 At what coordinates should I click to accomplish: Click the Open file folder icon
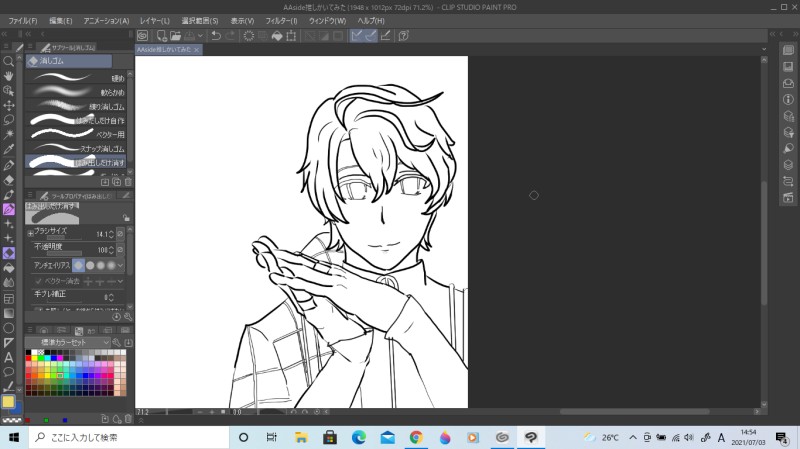pyautogui.click(x=176, y=36)
